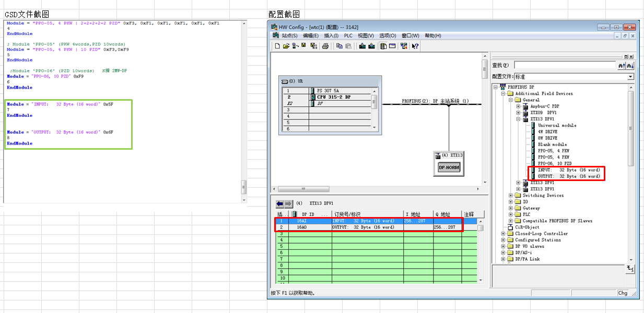Select slot 1 row 16AI in table

[x=376, y=221]
